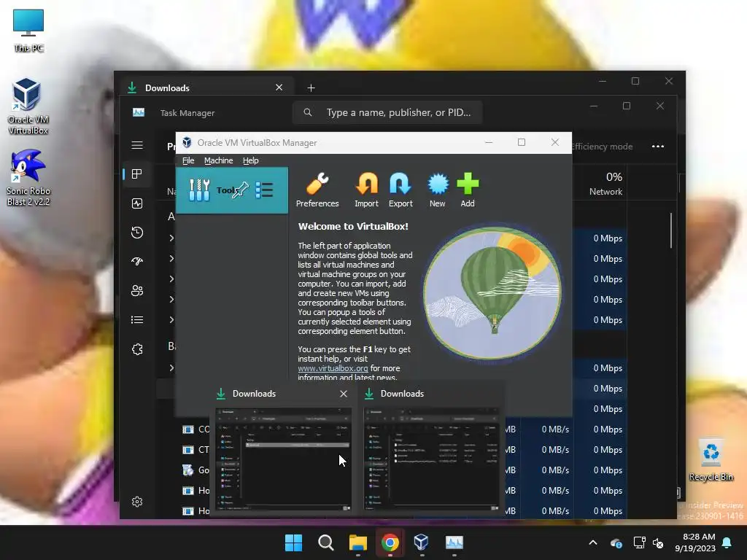Open notifications bell icon
747x560 pixels.
[727, 542]
